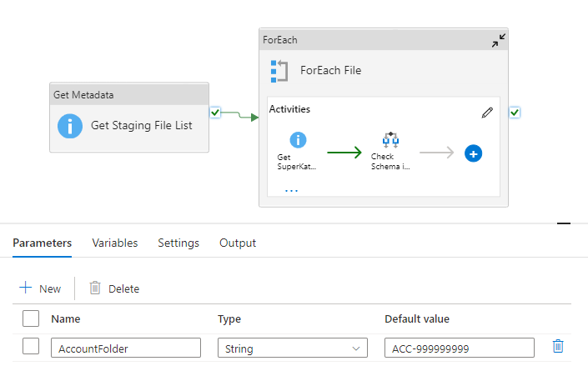Delete AccountFolder parameter with trash icon
Image resolution: width=588 pixels, height=376 pixels.
pos(558,347)
